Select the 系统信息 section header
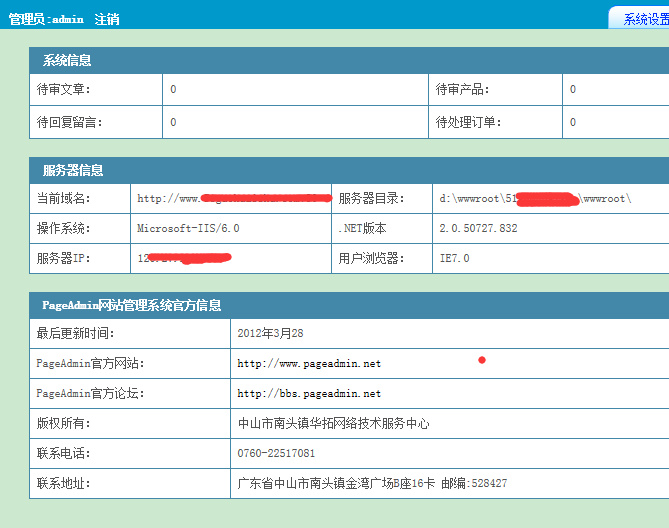The height and width of the screenshot is (528, 669). tap(67, 60)
